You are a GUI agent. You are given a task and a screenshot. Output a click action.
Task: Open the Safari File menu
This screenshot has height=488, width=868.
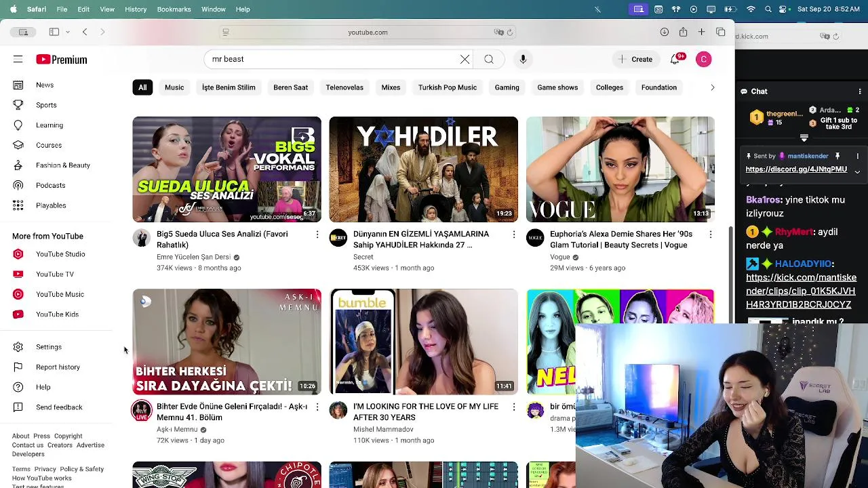coord(62,9)
